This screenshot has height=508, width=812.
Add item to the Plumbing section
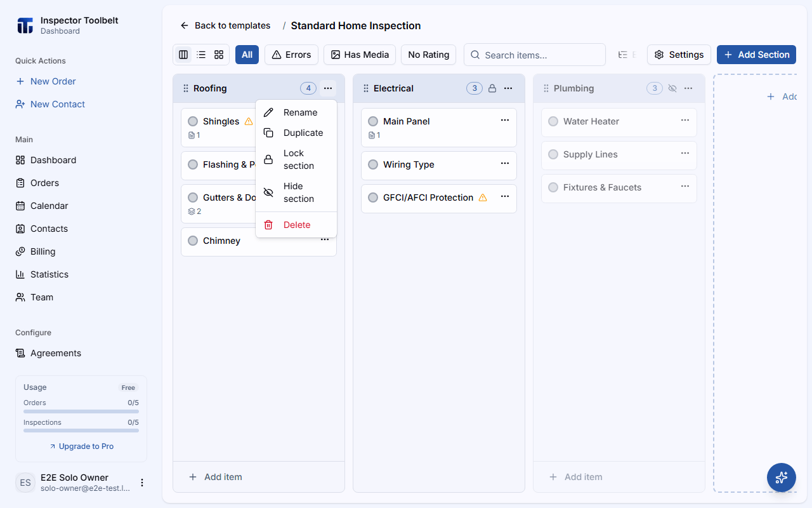[619, 477]
